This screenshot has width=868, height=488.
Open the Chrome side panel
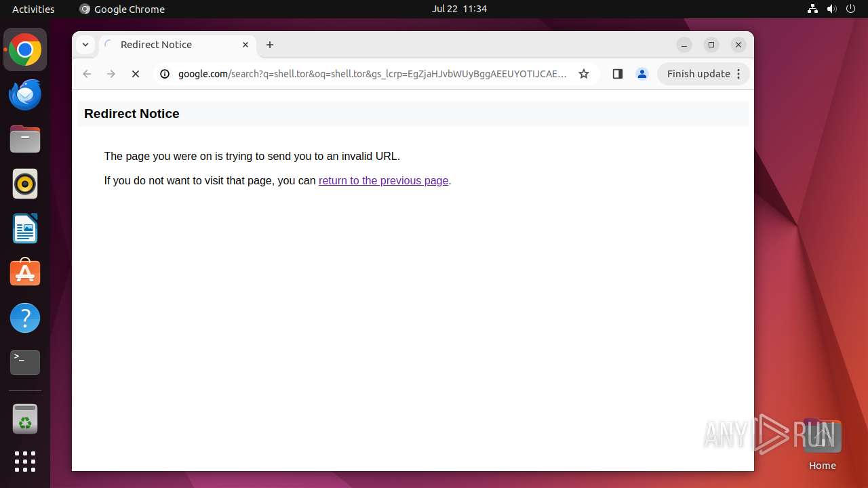617,74
